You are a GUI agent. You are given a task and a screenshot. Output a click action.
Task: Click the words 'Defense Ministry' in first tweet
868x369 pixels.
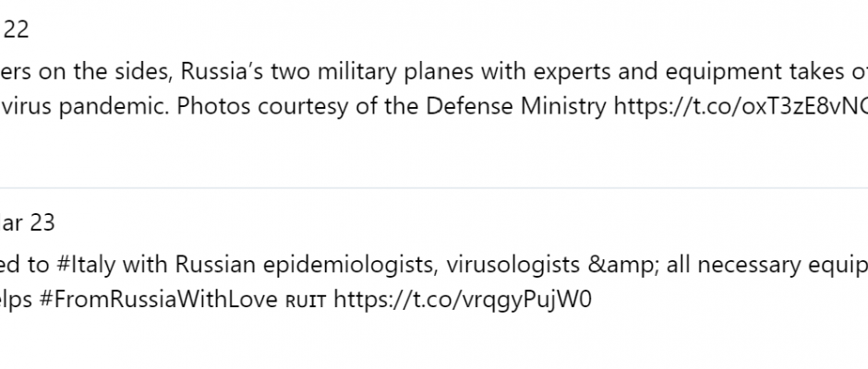(x=516, y=106)
